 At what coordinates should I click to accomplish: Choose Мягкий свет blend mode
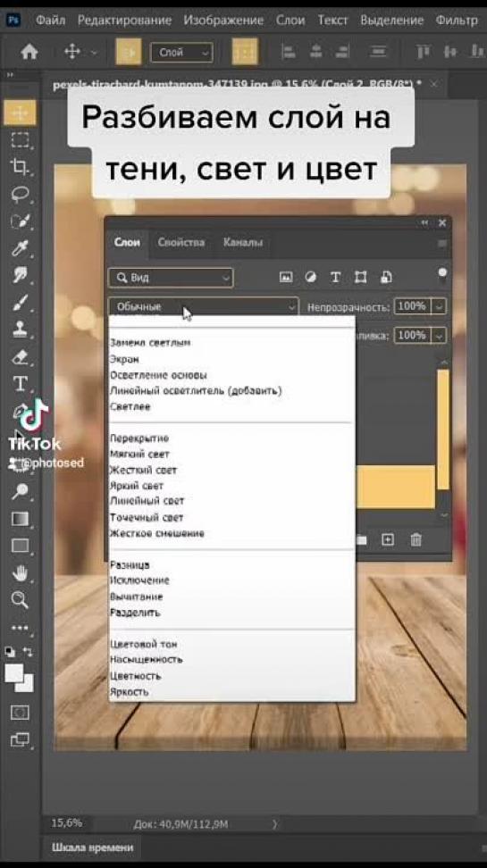pyautogui.click(x=139, y=454)
